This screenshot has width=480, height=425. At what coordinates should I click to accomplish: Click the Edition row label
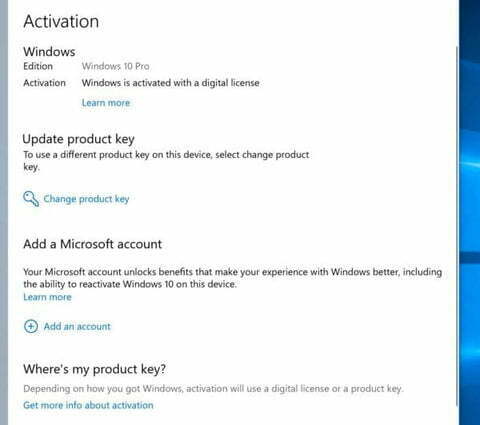point(38,66)
